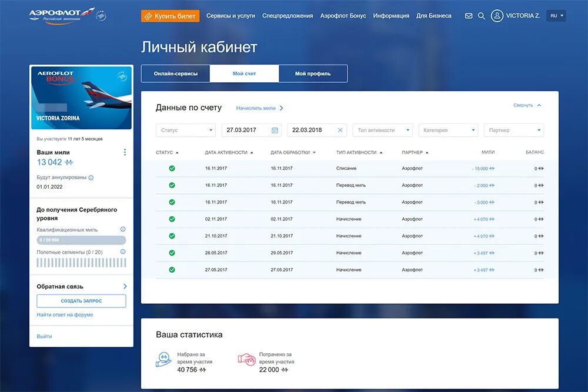Click green check status of 21.10.2017 row
The width and height of the screenshot is (588, 392).
click(x=172, y=236)
